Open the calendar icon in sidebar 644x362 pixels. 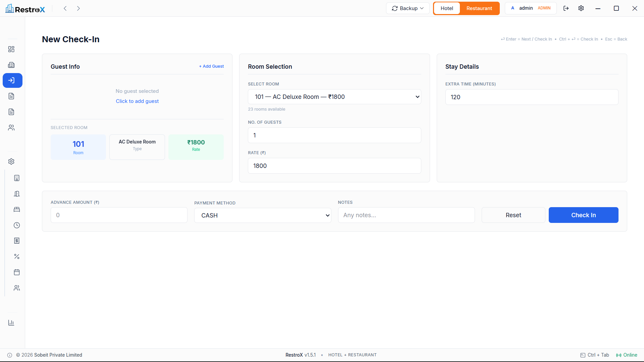[x=17, y=272]
